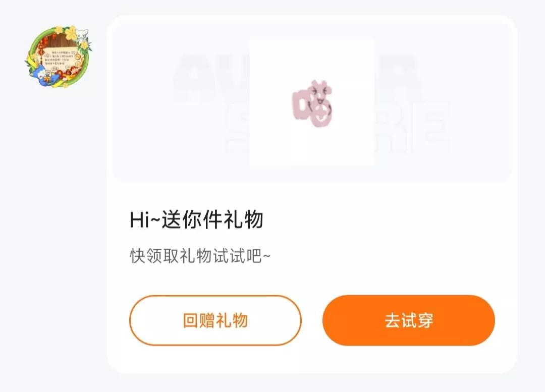Click the yellow ribbon on avatar wreath
Screen dimensions: 545x392
(32, 61)
